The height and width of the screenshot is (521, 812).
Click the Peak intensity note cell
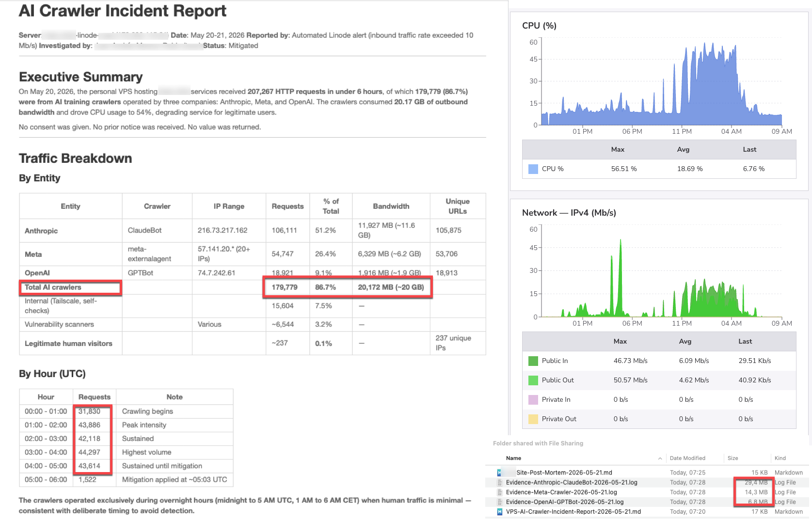(175, 425)
